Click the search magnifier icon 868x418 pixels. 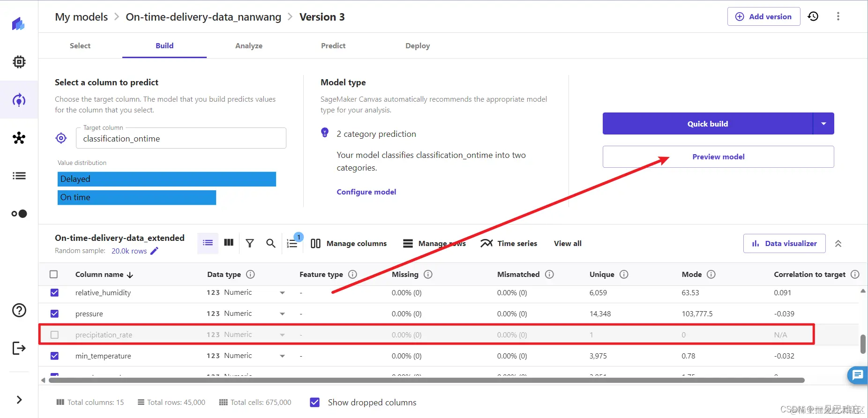[x=271, y=243]
